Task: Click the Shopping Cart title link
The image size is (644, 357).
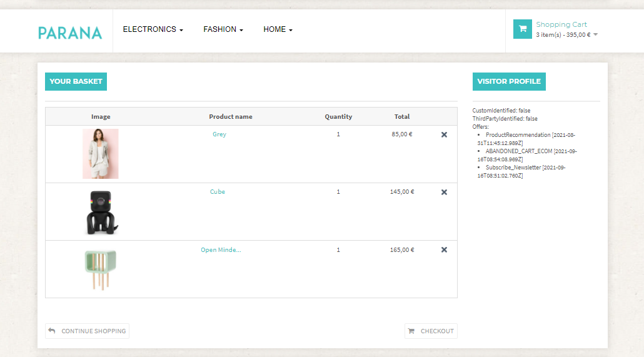Action: (561, 25)
